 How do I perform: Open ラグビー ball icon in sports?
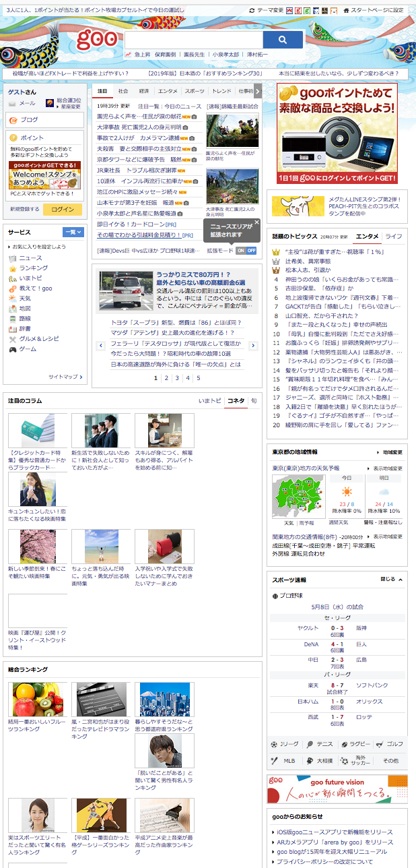pyautogui.click(x=344, y=745)
